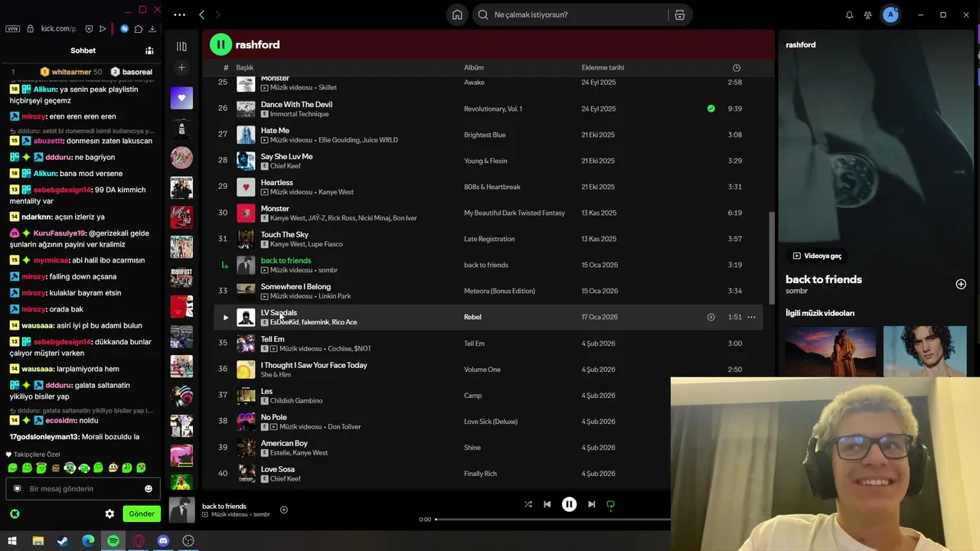Image resolution: width=980 pixels, height=551 pixels.
Task: Pause playback from the bottom player bar
Action: coord(569,504)
